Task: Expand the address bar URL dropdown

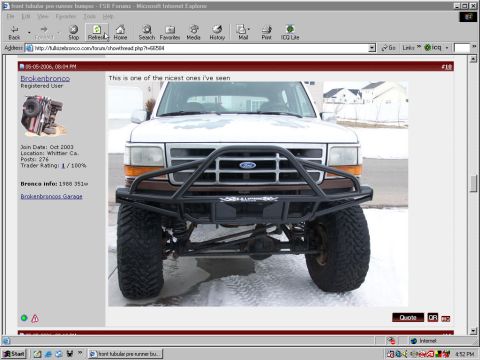Action: pyautogui.click(x=372, y=48)
